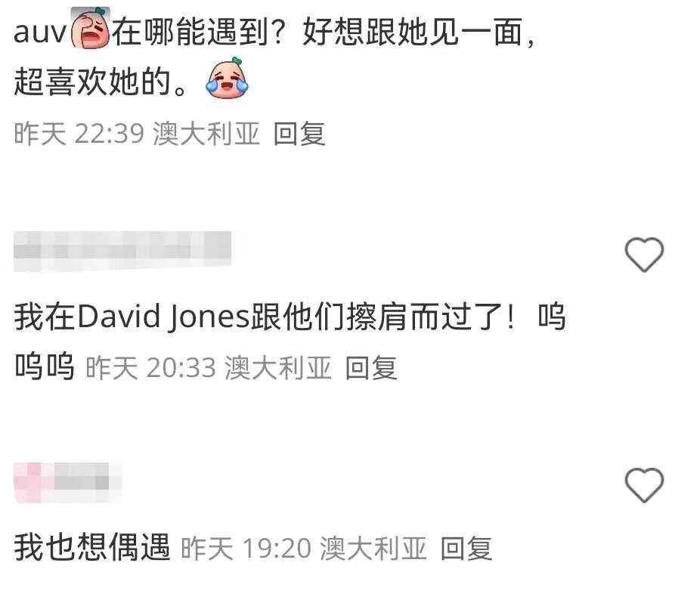The width and height of the screenshot is (700, 603).
Task: Click 澳大利亚 location next to 19:20
Action: click(x=373, y=548)
